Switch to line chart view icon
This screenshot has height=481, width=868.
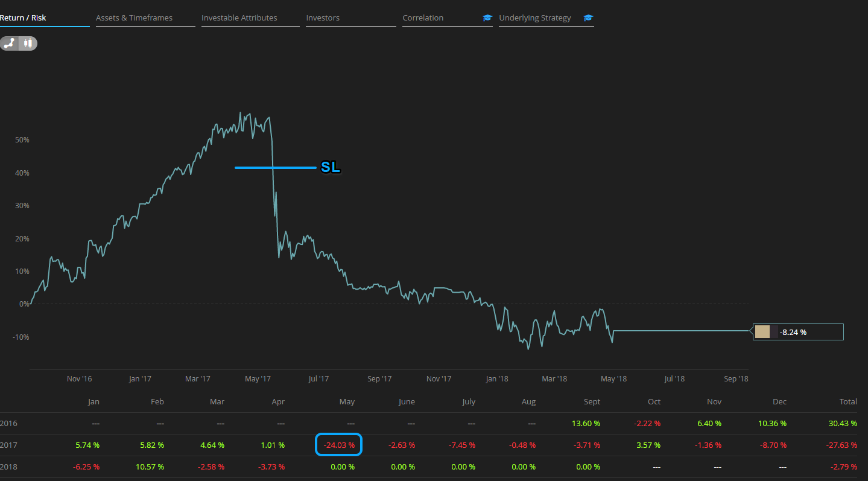point(9,43)
